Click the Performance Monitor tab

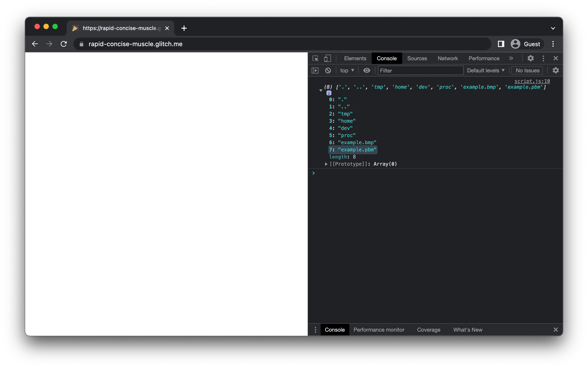tap(378, 329)
